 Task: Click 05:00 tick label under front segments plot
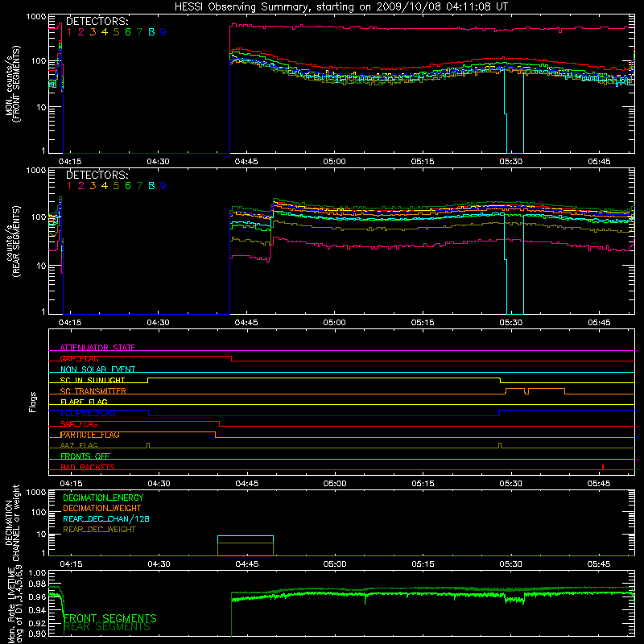click(x=334, y=162)
